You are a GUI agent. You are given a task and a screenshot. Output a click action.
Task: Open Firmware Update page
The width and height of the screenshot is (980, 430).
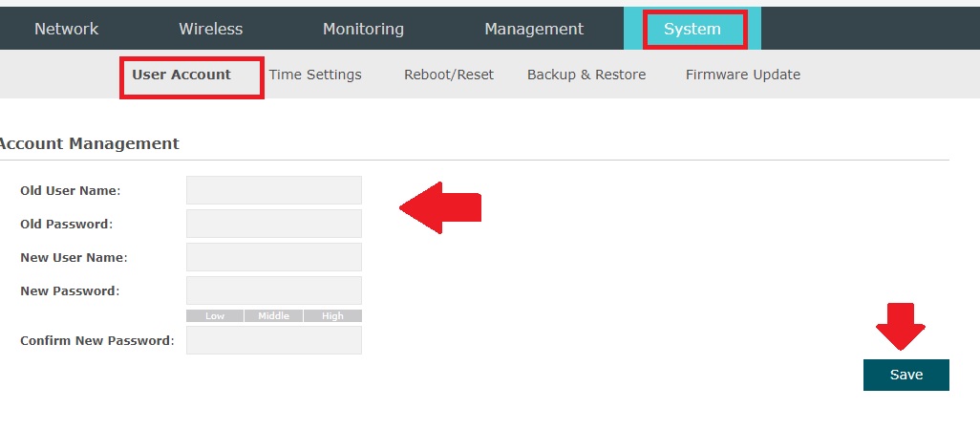tap(742, 75)
